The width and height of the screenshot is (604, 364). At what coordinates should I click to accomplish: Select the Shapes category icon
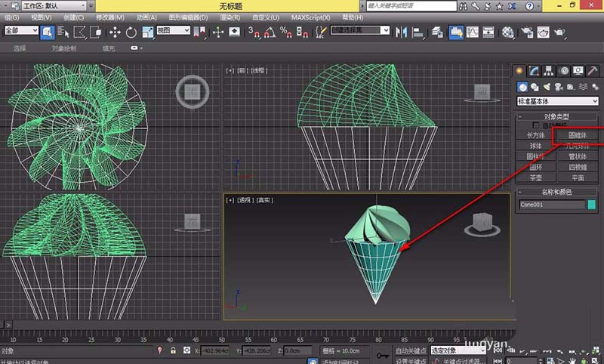535,87
